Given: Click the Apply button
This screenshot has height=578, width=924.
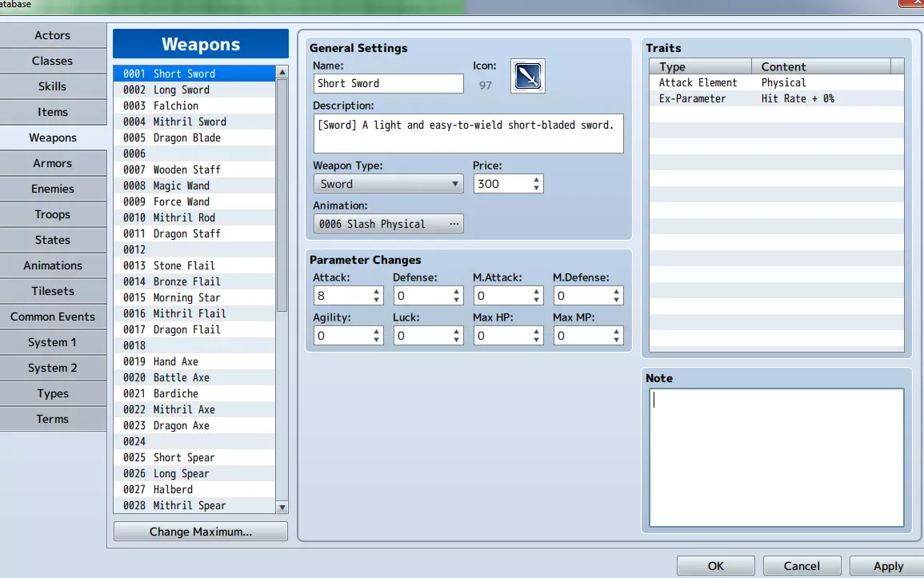Looking at the screenshot, I should coord(888,566).
